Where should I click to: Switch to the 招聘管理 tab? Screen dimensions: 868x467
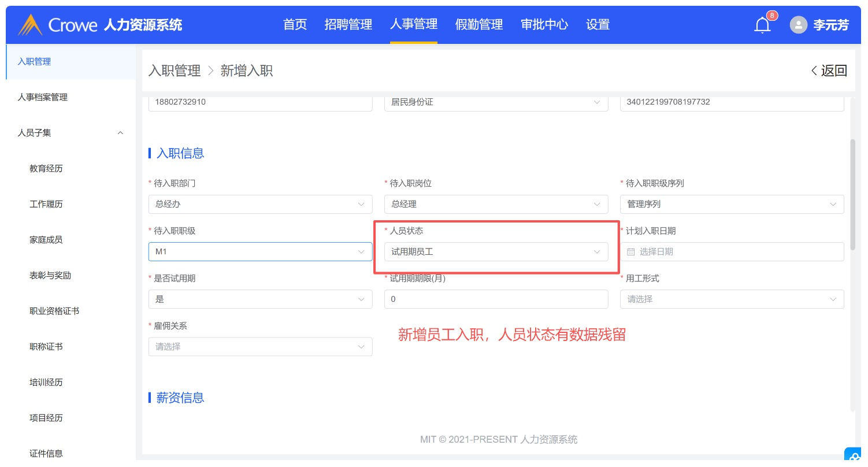coord(348,24)
